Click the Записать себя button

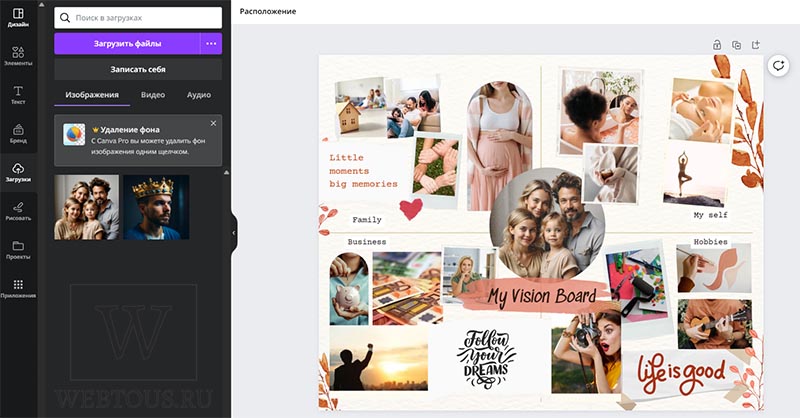[x=138, y=69]
